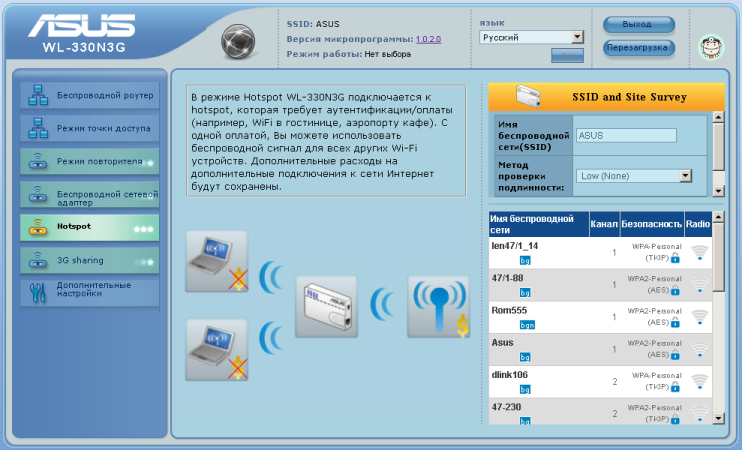Click scroll-down arrow of site survey list
This screenshot has width=742, height=450.
(x=718, y=418)
